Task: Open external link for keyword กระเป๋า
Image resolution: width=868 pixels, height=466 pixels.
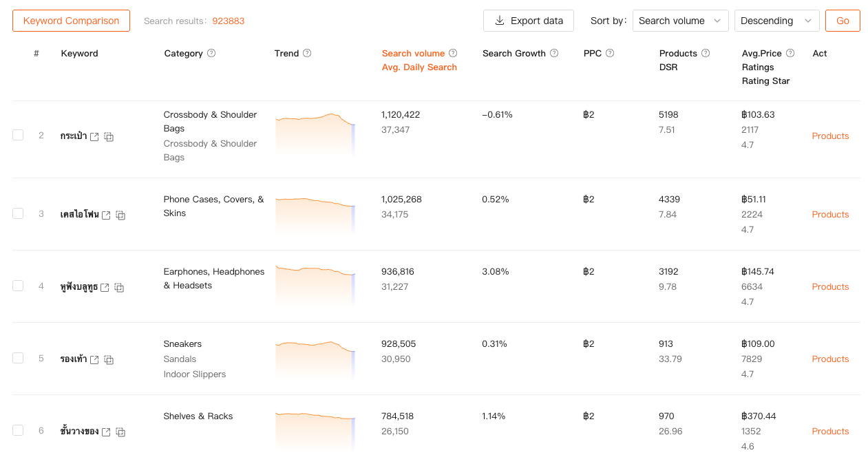Action: tap(94, 137)
